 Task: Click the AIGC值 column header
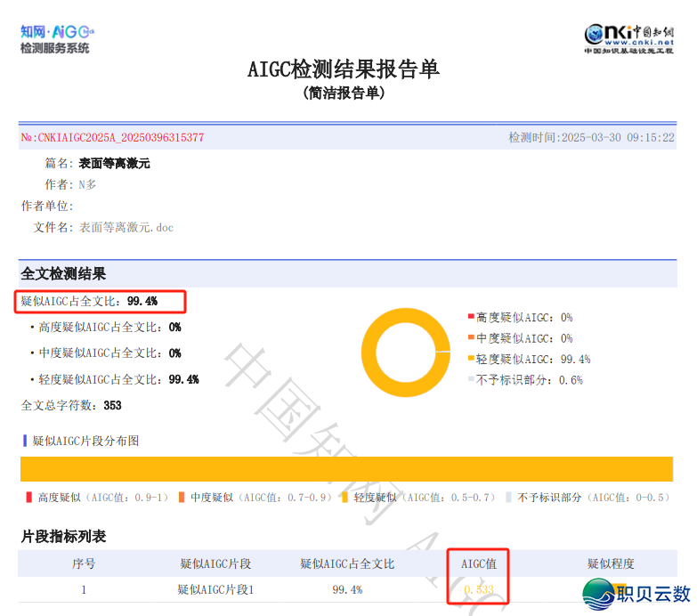[479, 563]
